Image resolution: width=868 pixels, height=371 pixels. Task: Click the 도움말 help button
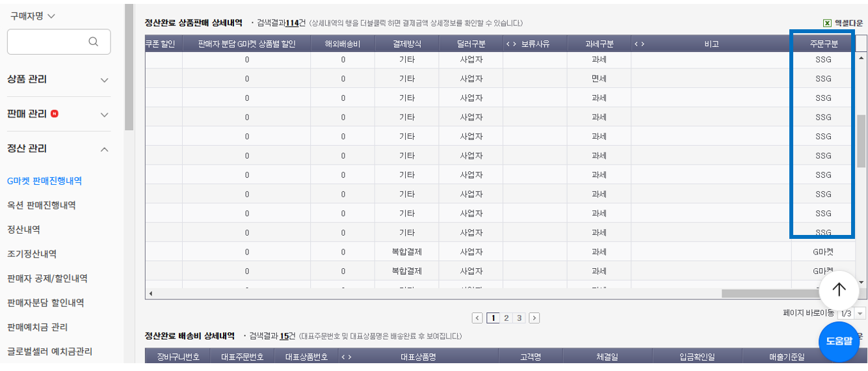coord(839,341)
